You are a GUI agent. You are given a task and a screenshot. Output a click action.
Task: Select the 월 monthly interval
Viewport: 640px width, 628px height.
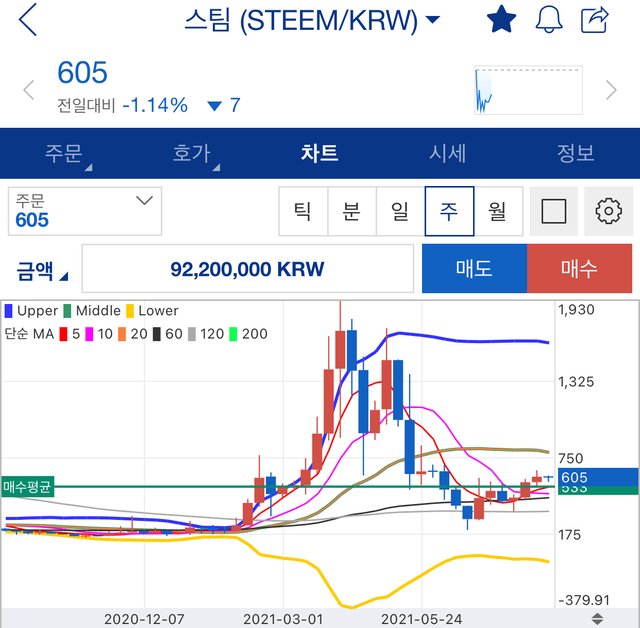pyautogui.click(x=498, y=211)
